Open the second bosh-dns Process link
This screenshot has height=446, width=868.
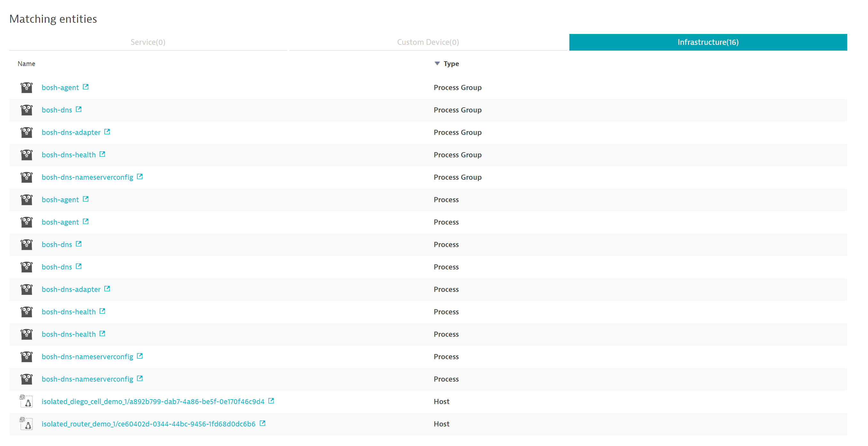pyautogui.click(x=57, y=267)
